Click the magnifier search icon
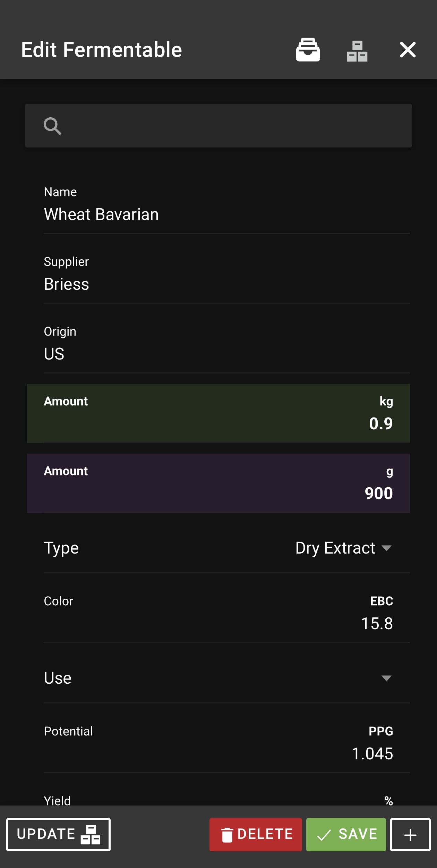The width and height of the screenshot is (437, 868). coord(52,126)
